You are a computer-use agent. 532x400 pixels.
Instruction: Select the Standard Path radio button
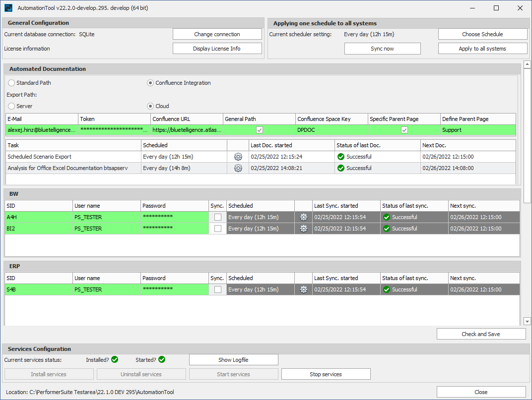[11, 83]
